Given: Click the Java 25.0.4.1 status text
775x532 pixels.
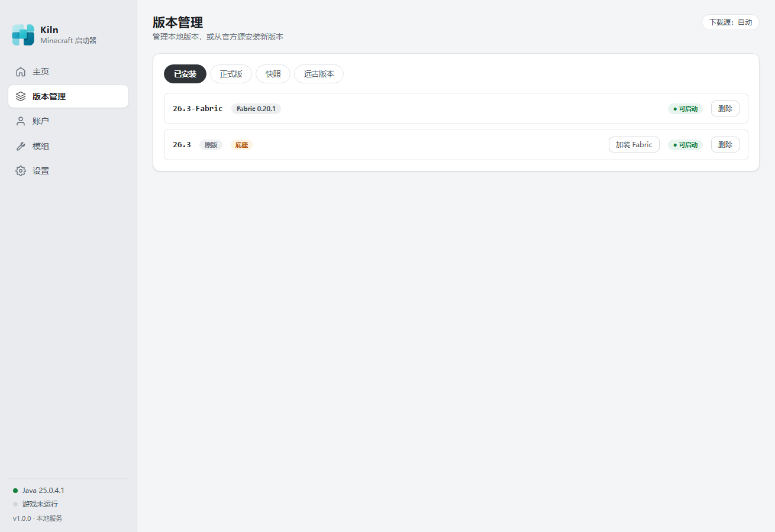Looking at the screenshot, I should point(43,491).
